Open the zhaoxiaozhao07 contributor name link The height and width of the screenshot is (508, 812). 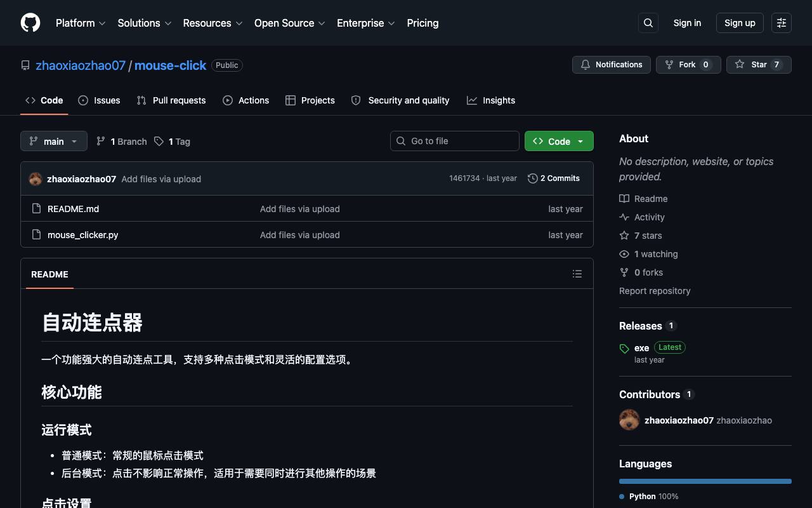(679, 420)
